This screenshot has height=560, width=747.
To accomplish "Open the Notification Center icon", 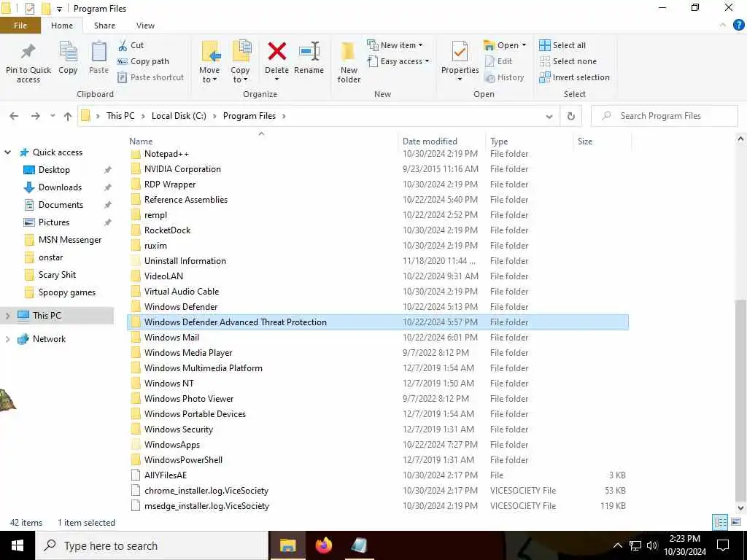I will (723, 545).
